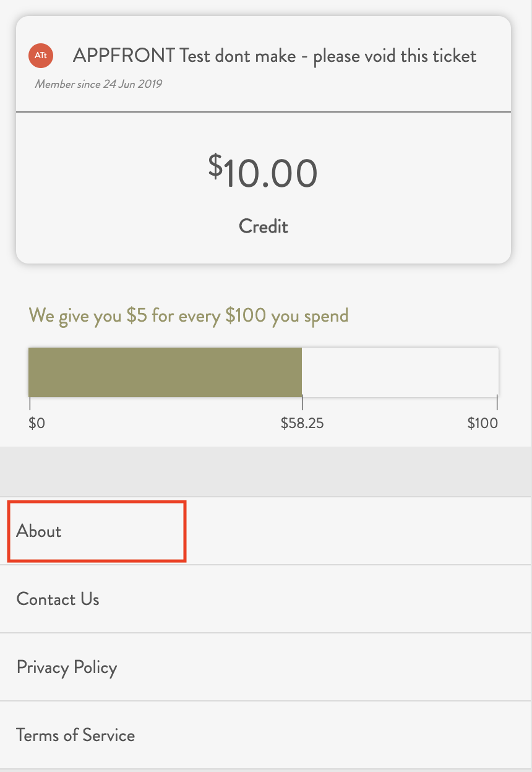Click the $10.00 credit amount
Image resolution: width=532 pixels, height=772 pixels.
click(x=263, y=173)
